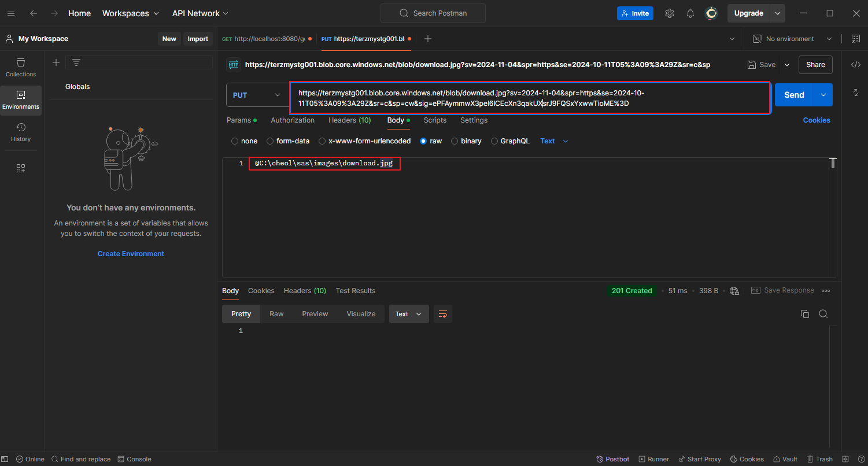Toggle the two-pane layout icon
The width and height of the screenshot is (868, 466).
[x=845, y=459]
